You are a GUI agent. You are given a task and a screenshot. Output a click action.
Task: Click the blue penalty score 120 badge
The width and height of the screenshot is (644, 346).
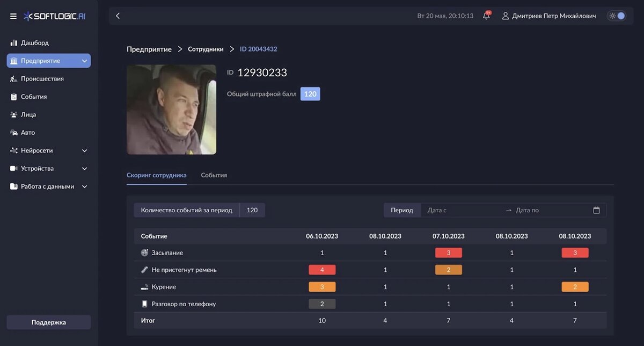tap(310, 94)
